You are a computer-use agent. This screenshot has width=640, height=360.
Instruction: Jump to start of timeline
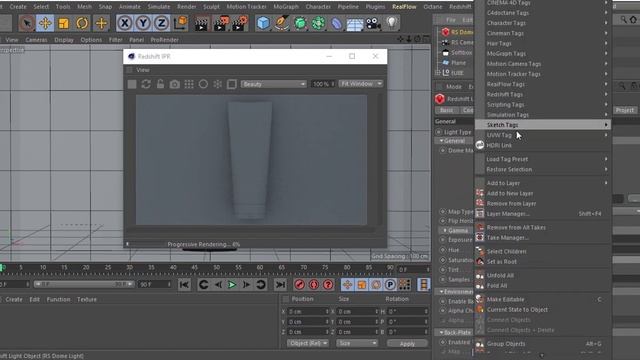tap(184, 285)
